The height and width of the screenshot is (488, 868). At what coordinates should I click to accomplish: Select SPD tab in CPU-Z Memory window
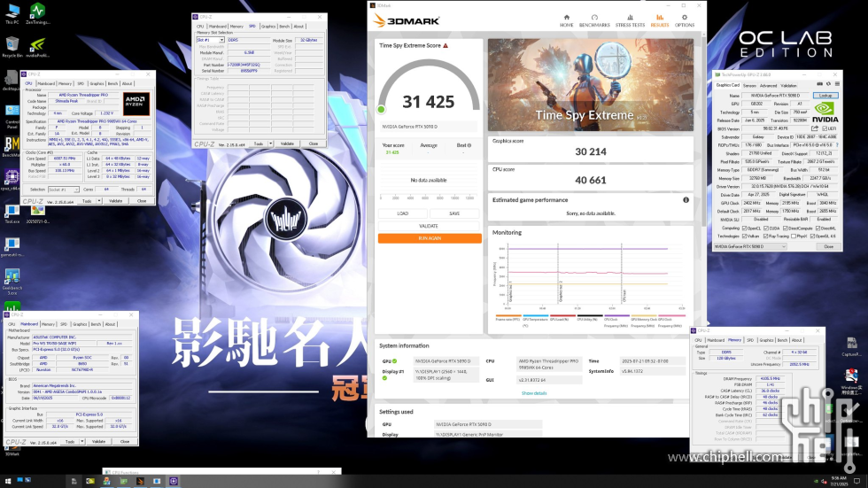(750, 340)
